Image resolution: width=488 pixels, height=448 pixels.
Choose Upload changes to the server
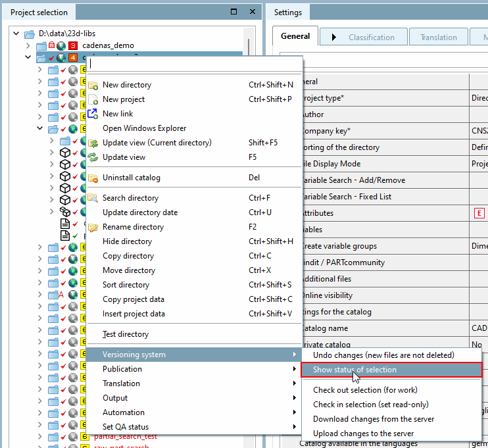pos(391,434)
